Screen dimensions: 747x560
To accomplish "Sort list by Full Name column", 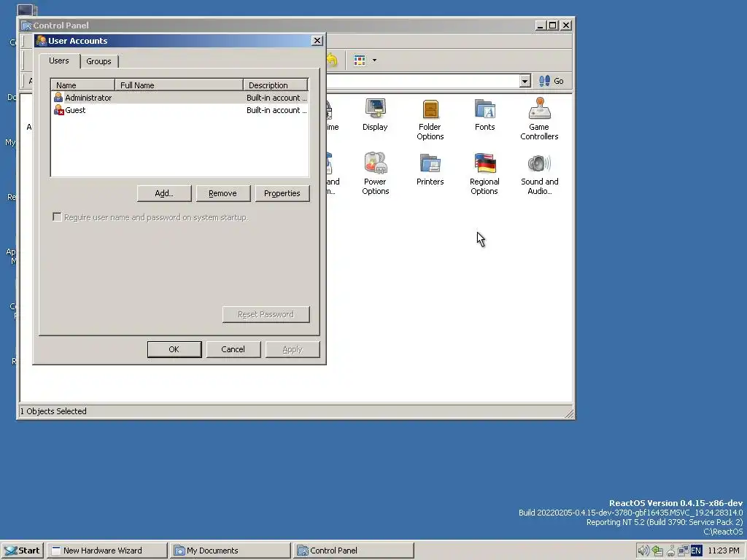I will click(179, 85).
